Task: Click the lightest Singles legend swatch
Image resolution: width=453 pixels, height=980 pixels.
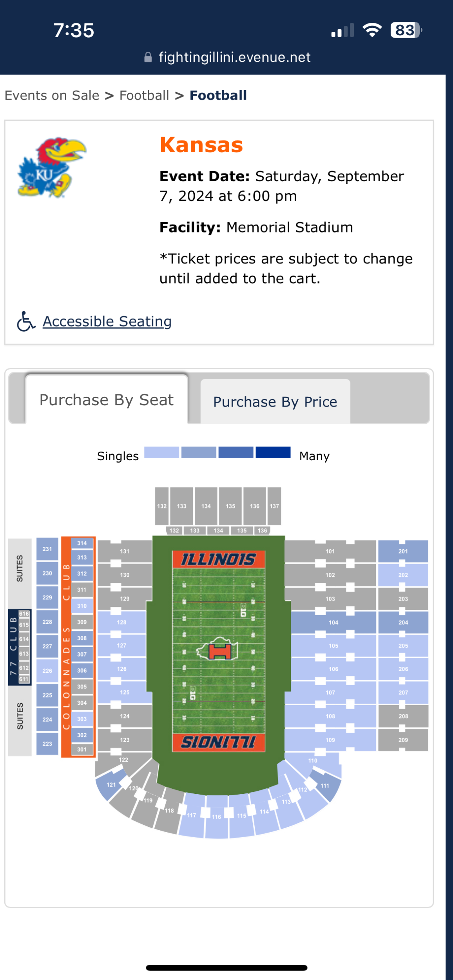Action: 161,452
